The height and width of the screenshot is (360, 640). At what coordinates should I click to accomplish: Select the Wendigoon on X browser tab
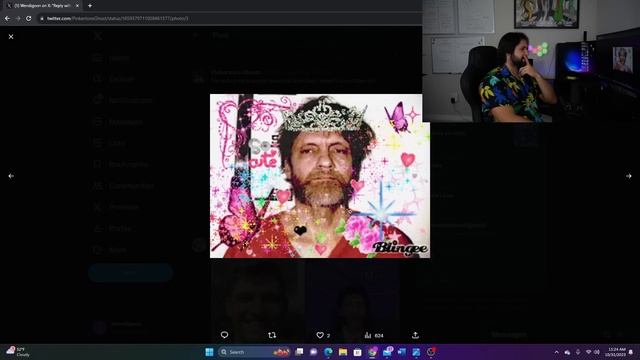pyautogui.click(x=41, y=6)
